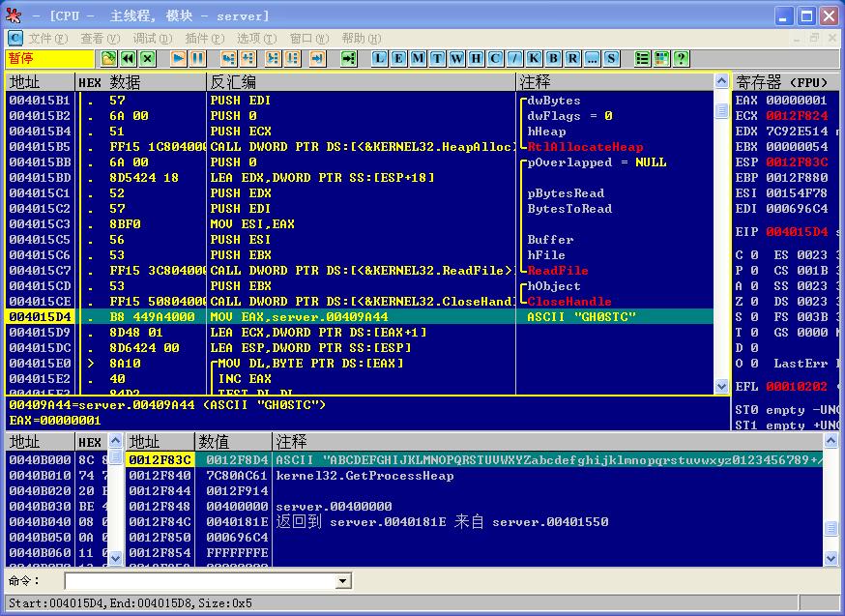The height and width of the screenshot is (616, 845).
Task: Click the Close program X toolbar icon
Action: pyautogui.click(x=148, y=59)
